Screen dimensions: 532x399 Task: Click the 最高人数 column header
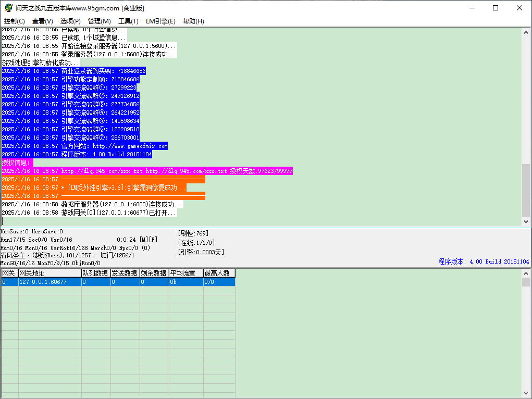(x=219, y=273)
